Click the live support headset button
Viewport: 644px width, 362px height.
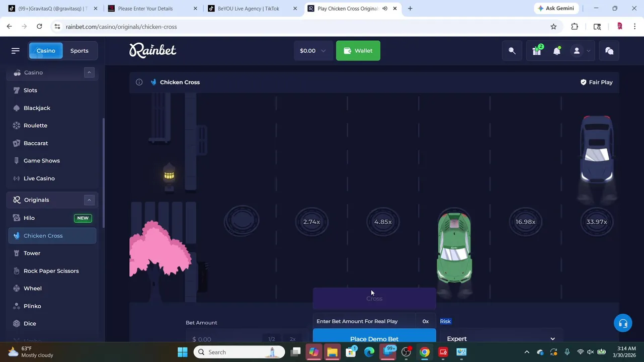(x=623, y=323)
